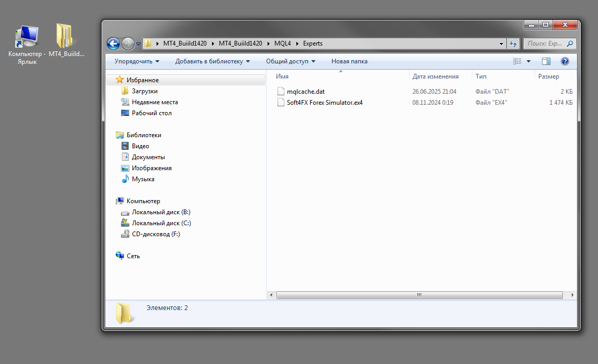Expand the arrow after MQL4 breadcrumb
The width and height of the screenshot is (598, 364).
coord(297,43)
